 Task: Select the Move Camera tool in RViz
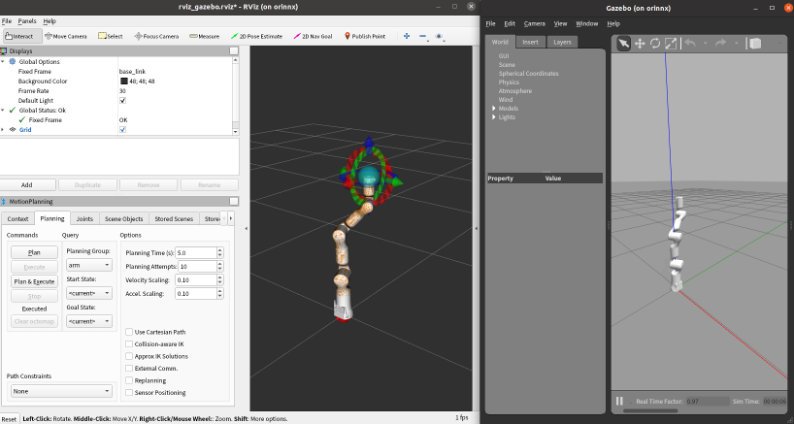point(66,36)
